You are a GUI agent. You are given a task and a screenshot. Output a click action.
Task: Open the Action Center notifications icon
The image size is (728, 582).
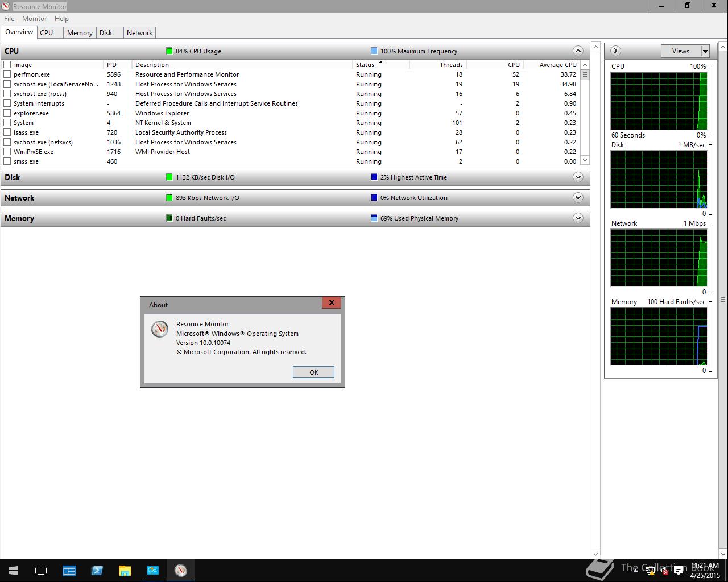pyautogui.click(x=679, y=571)
